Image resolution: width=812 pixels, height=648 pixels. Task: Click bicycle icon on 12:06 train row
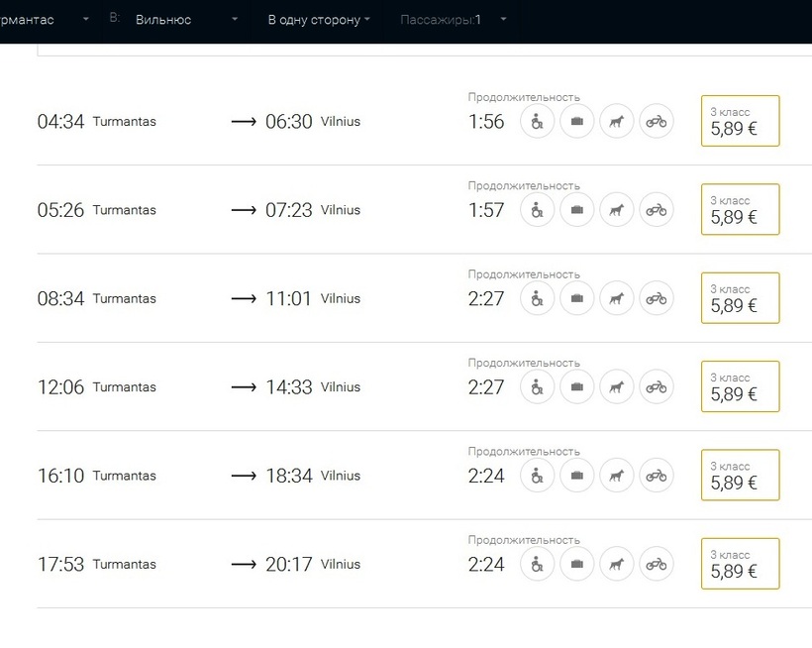pyautogui.click(x=656, y=386)
